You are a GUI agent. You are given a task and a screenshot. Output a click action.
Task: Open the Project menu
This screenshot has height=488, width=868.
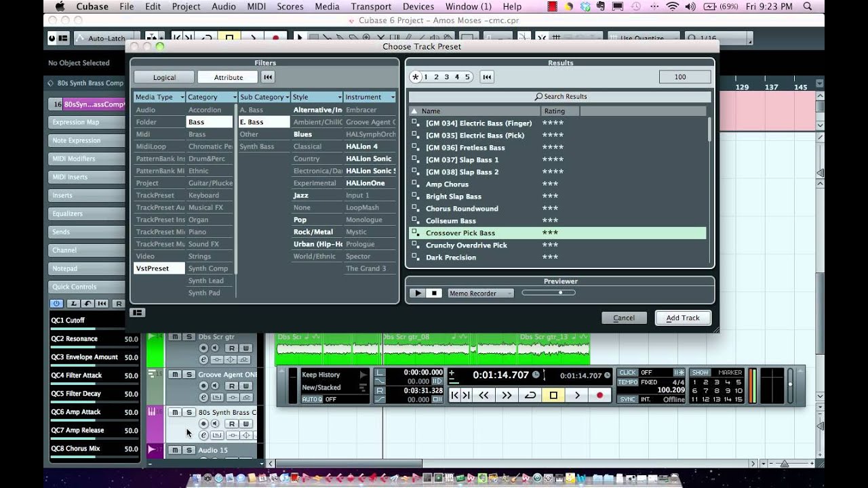pos(186,7)
